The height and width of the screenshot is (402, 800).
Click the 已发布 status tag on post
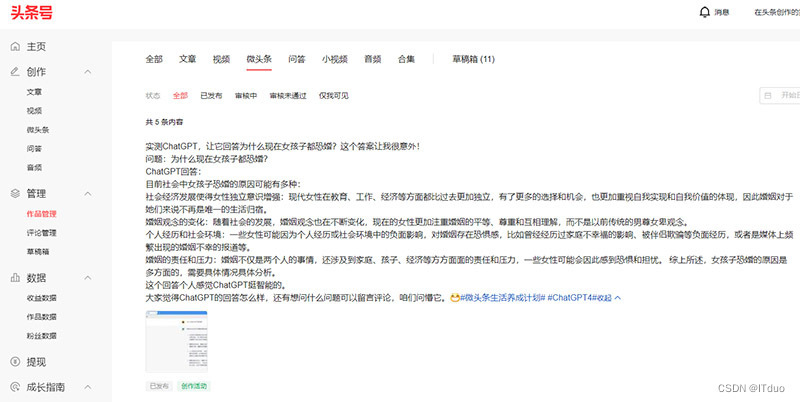click(159, 386)
